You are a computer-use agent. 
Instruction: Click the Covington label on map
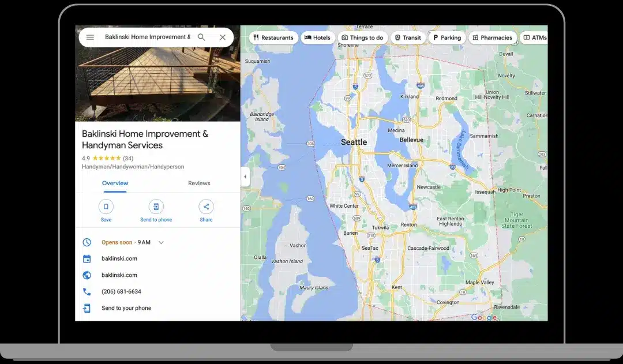(448, 302)
